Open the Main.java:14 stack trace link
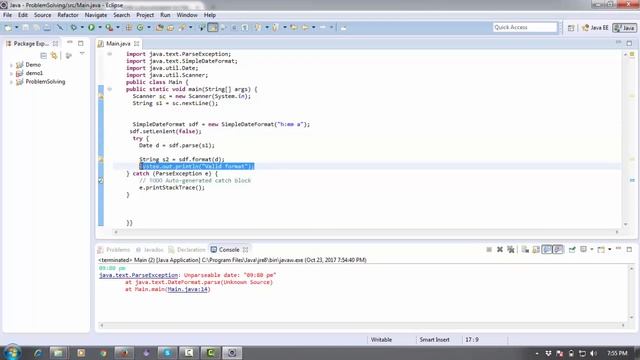 click(188, 289)
